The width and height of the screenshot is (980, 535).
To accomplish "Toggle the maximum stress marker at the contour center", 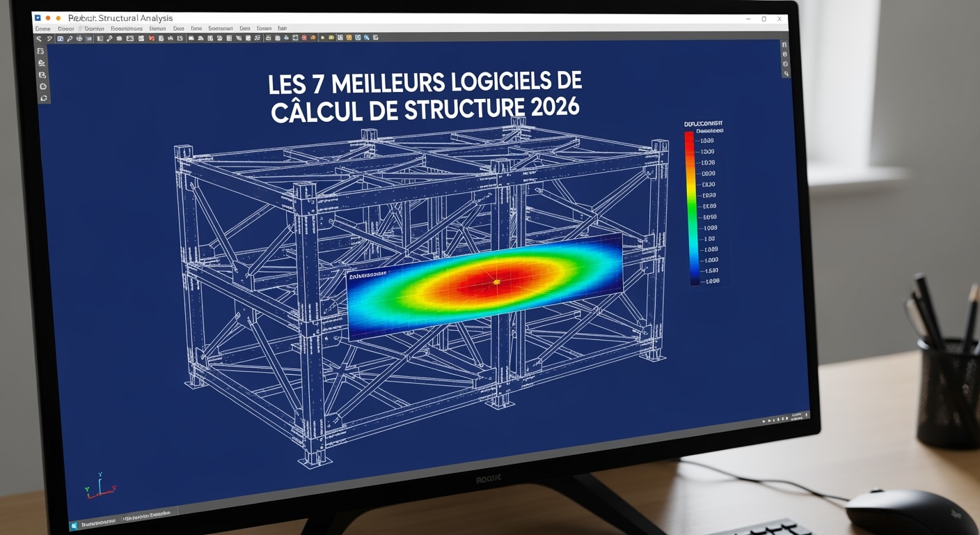I will pos(496,281).
